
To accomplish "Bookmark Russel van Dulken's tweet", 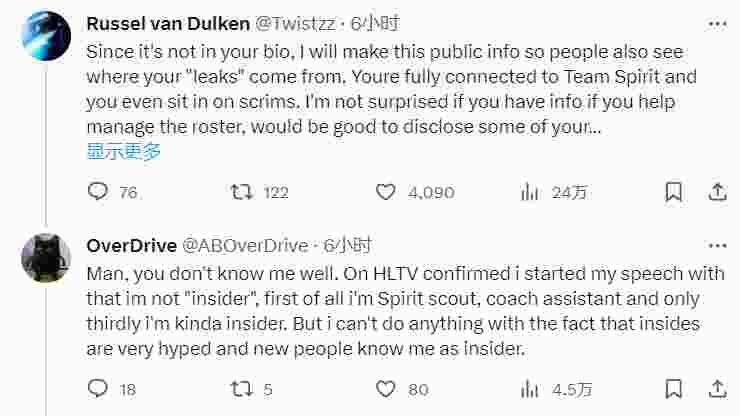I will (674, 192).
